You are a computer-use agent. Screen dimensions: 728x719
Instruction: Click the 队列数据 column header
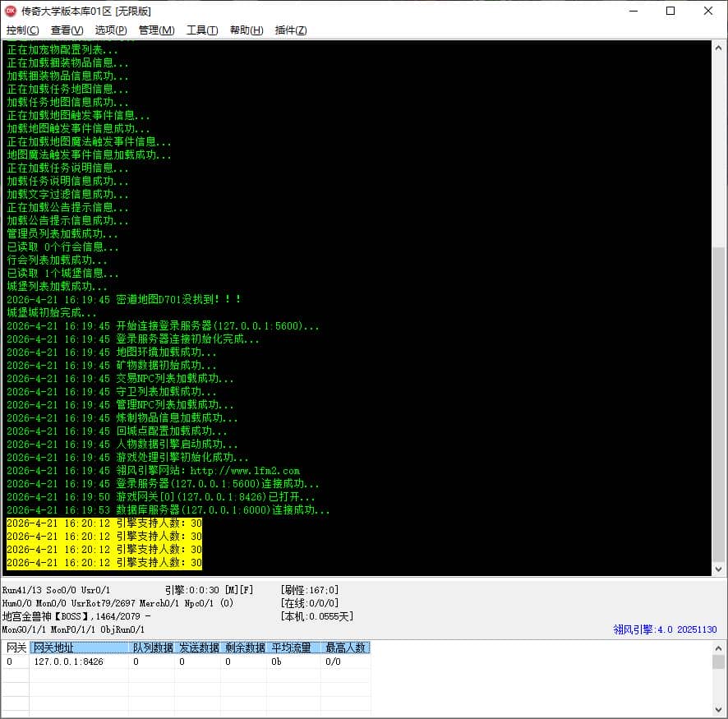pyautogui.click(x=151, y=648)
